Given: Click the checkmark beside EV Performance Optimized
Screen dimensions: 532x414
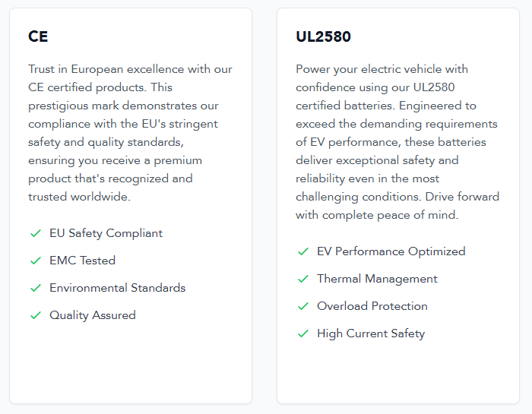Looking at the screenshot, I should click(303, 251).
